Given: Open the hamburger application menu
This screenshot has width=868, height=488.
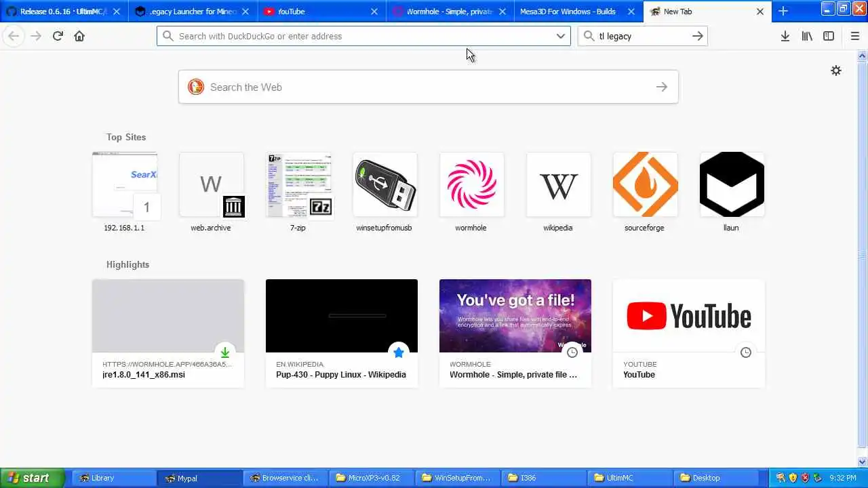Looking at the screenshot, I should (x=854, y=36).
